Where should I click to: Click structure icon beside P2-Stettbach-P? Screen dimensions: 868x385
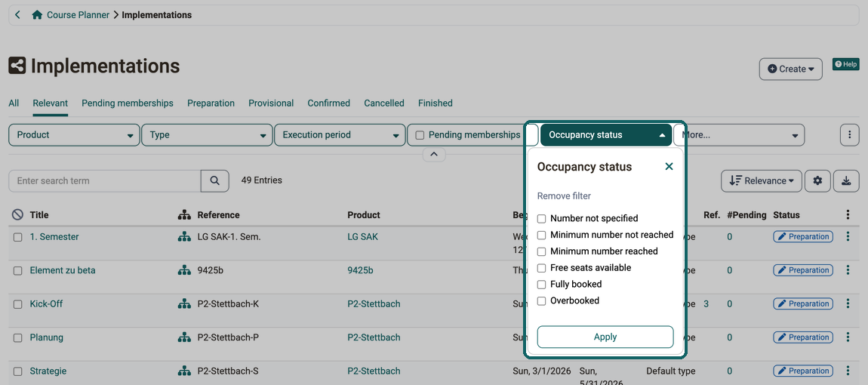(x=183, y=337)
